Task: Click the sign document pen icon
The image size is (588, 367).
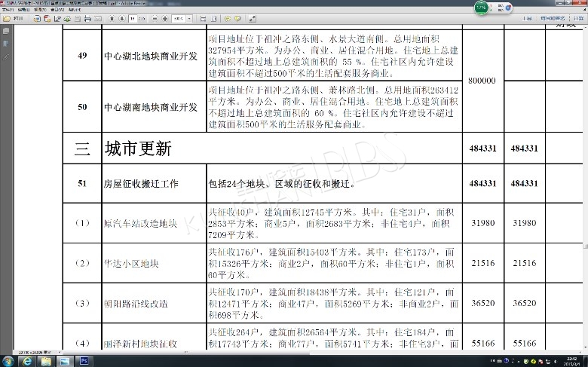Action: coord(57,18)
